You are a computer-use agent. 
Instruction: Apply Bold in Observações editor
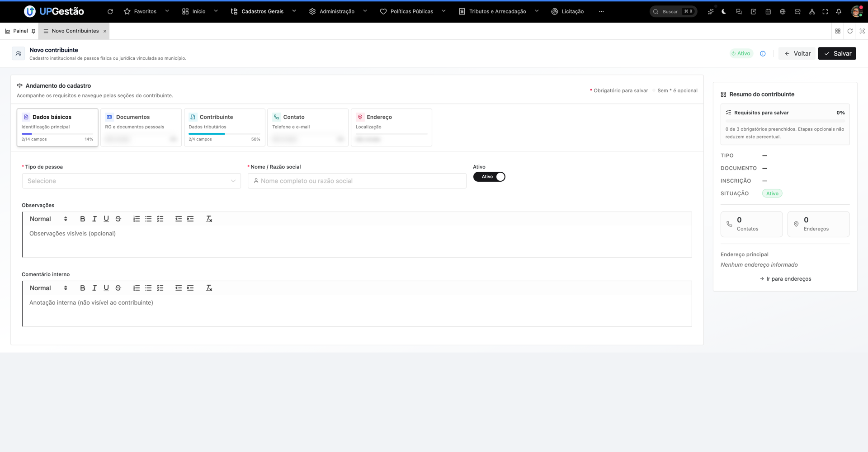[x=82, y=219]
